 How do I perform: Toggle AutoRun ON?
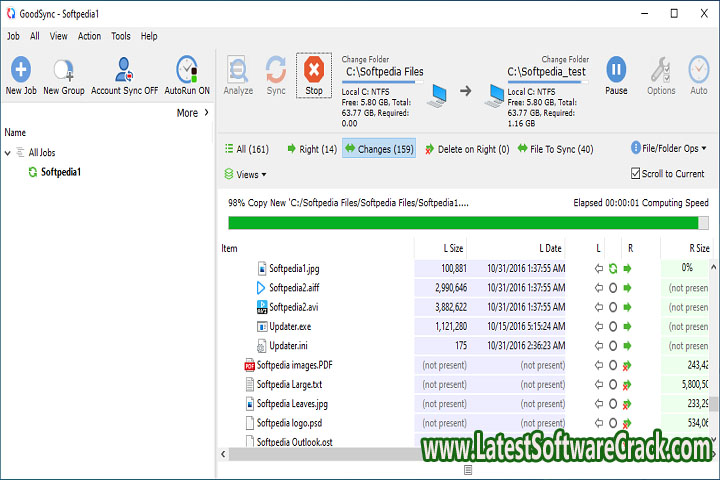[187, 70]
